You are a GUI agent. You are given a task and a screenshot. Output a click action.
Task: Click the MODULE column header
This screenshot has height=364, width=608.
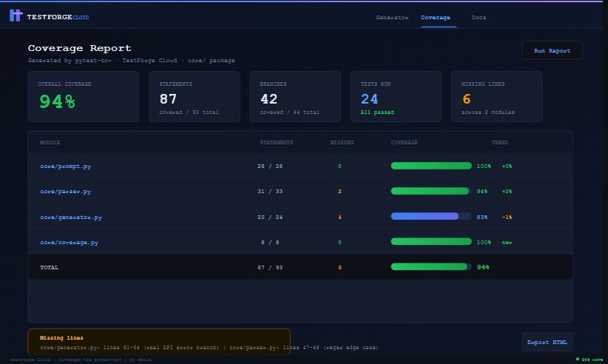(50, 143)
